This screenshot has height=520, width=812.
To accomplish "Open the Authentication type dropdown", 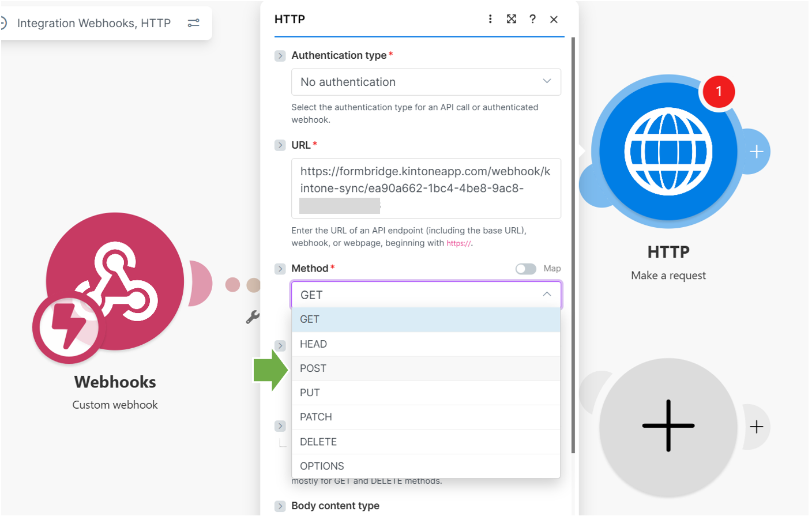I will [x=426, y=82].
